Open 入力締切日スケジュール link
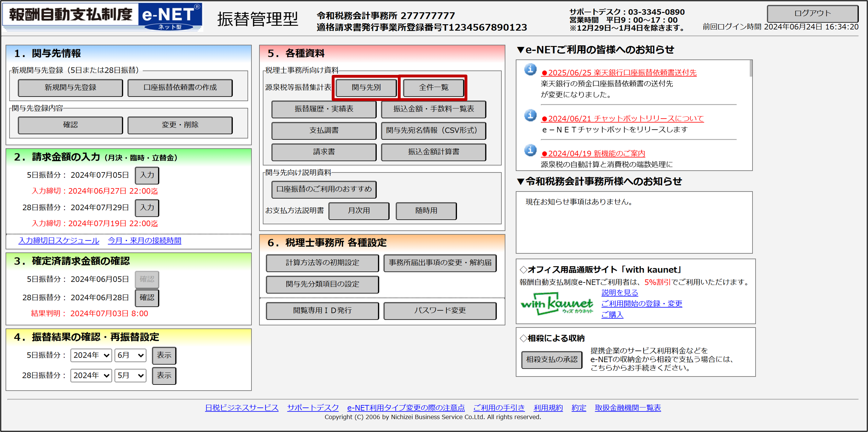The height and width of the screenshot is (432, 868). (59, 241)
